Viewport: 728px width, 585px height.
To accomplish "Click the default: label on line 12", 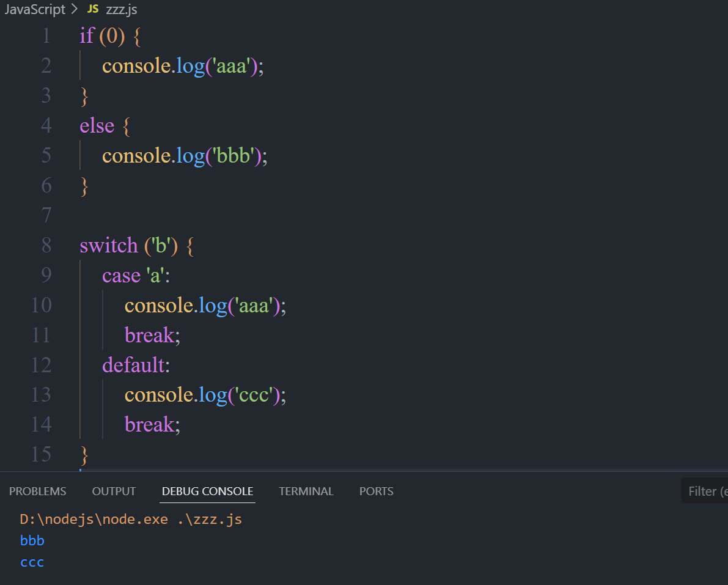I will pyautogui.click(x=136, y=364).
